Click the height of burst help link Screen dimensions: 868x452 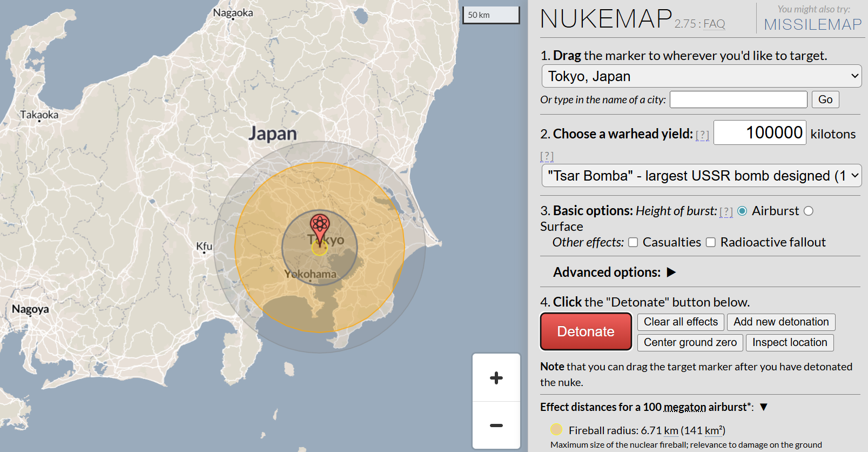(726, 211)
